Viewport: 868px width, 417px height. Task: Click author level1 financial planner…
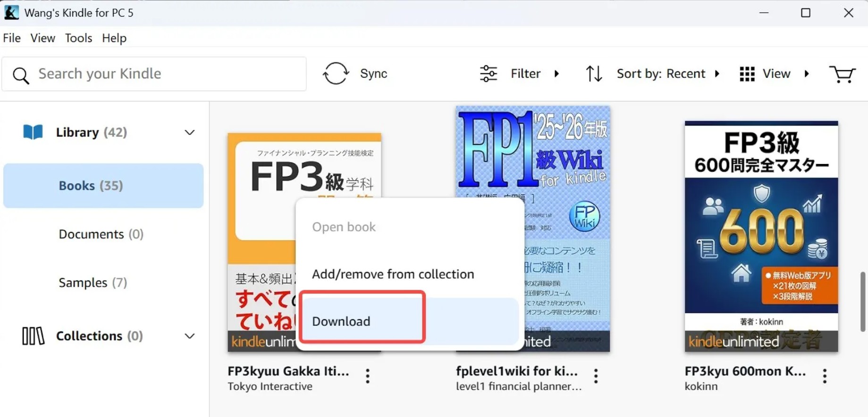[519, 386]
